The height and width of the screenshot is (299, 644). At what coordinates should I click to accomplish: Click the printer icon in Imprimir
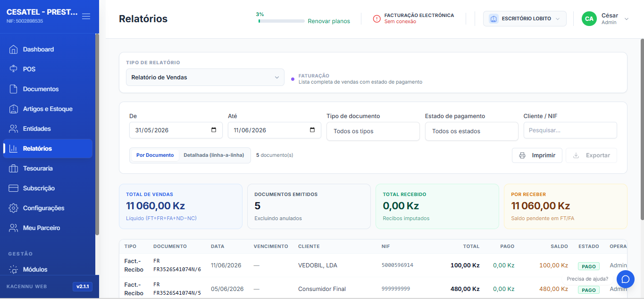click(522, 155)
